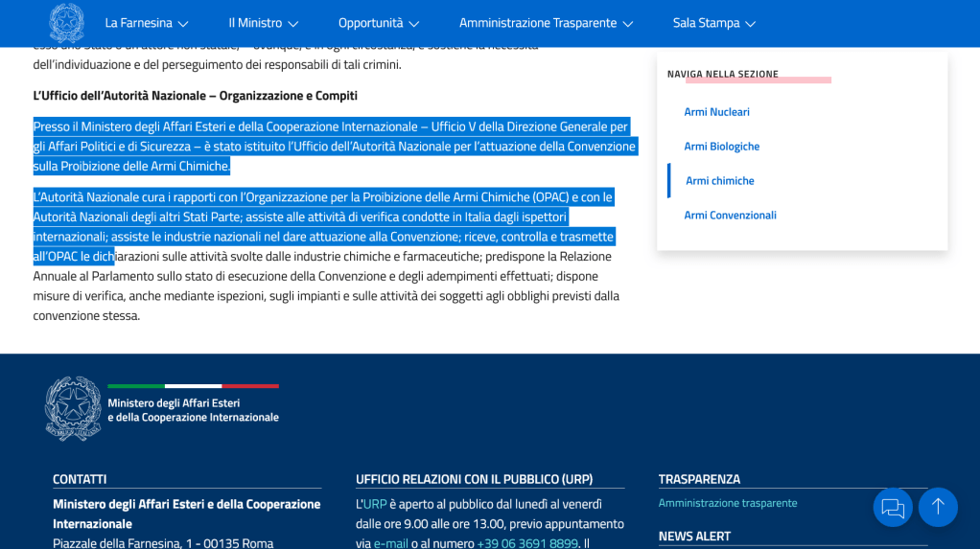Go to Armi Nucleari section
This screenshot has width=980, height=549.
click(716, 112)
